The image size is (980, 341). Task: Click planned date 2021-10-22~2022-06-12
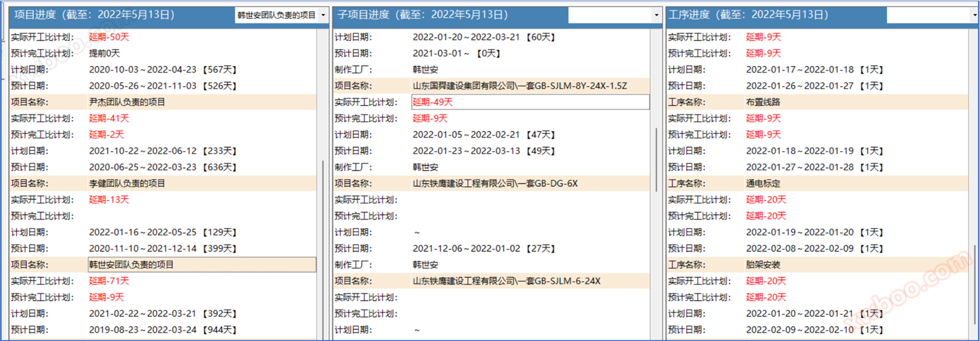143,151
